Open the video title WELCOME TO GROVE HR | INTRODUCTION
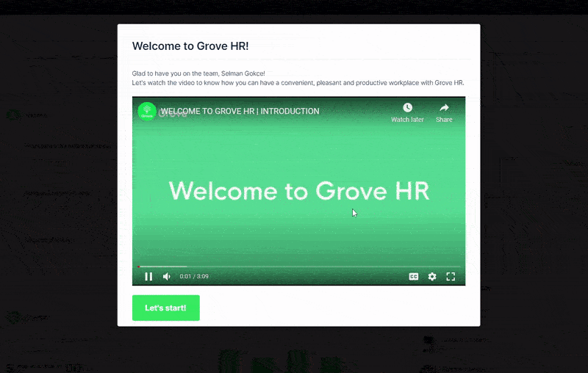588x373 pixels. click(x=240, y=111)
